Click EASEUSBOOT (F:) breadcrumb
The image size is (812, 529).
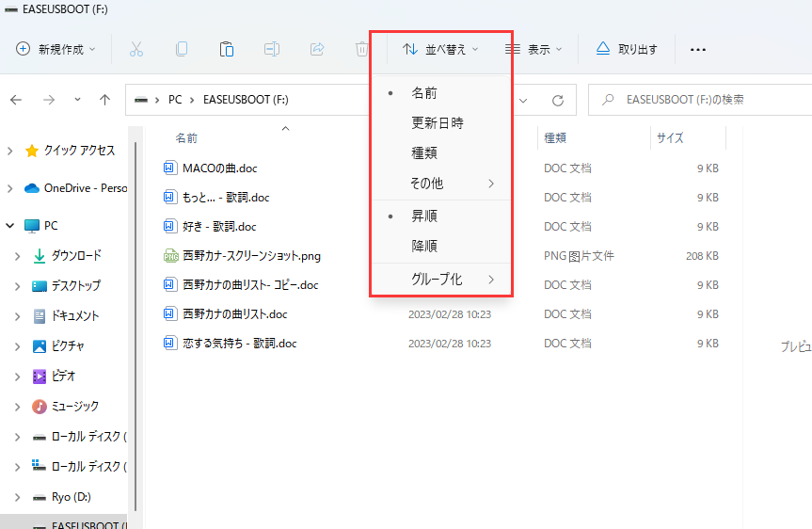(246, 100)
